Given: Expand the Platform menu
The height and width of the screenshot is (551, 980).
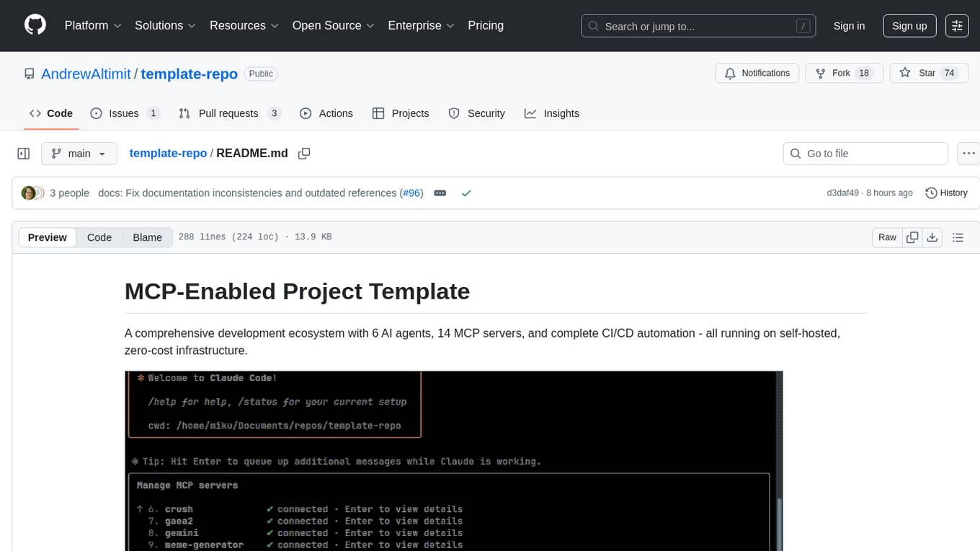Looking at the screenshot, I should pyautogui.click(x=93, y=25).
